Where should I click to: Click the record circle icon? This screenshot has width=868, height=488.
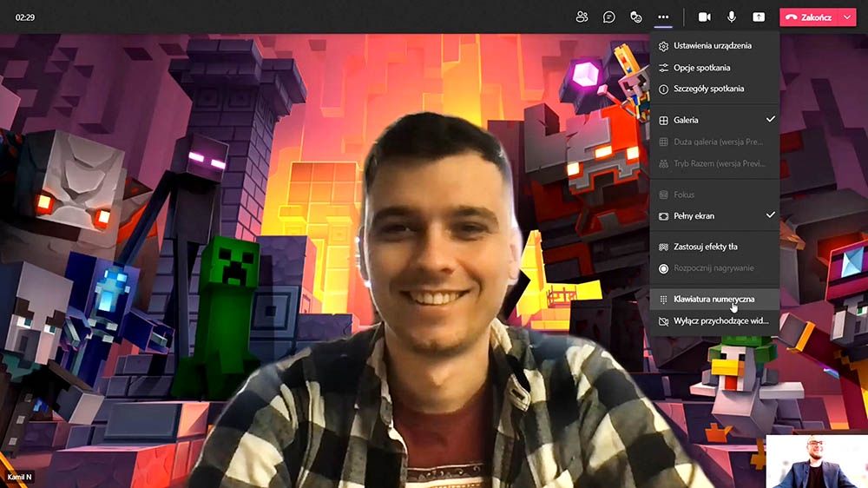(663, 268)
